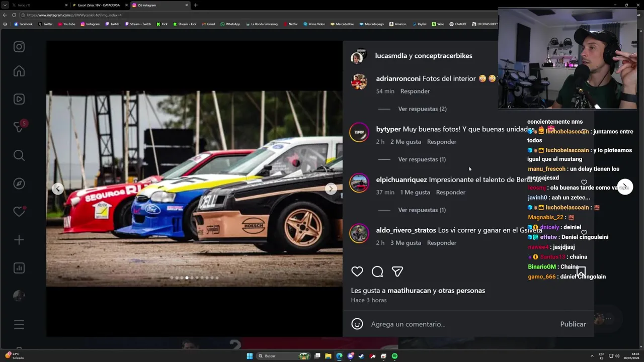Open Spotify from the taskbar
This screenshot has height=362, width=644.
point(394,356)
